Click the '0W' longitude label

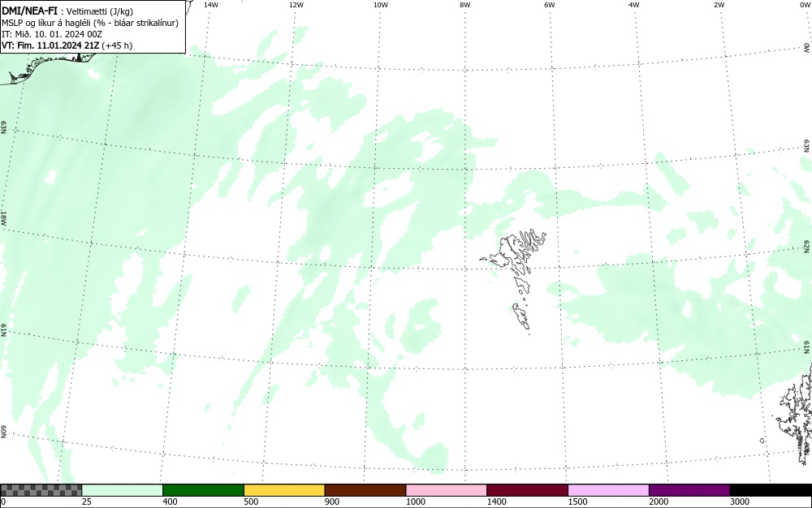coord(804,5)
